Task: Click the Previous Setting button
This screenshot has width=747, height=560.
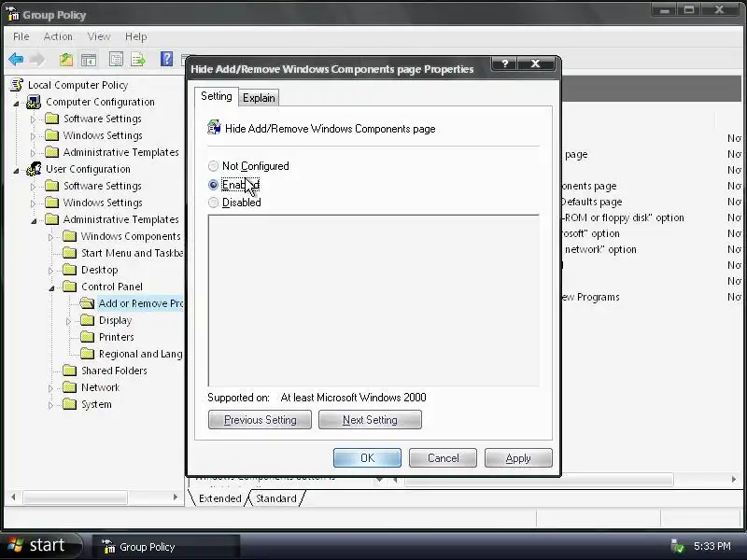Action: (x=261, y=419)
